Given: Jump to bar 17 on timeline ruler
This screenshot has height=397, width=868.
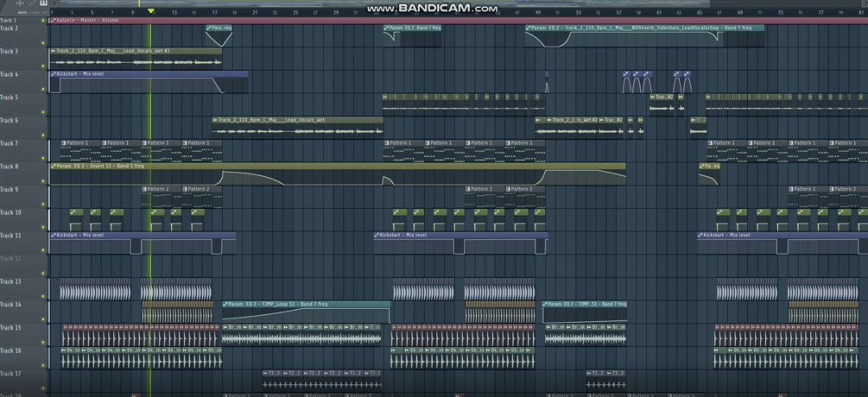Looking at the screenshot, I should coord(213,12).
